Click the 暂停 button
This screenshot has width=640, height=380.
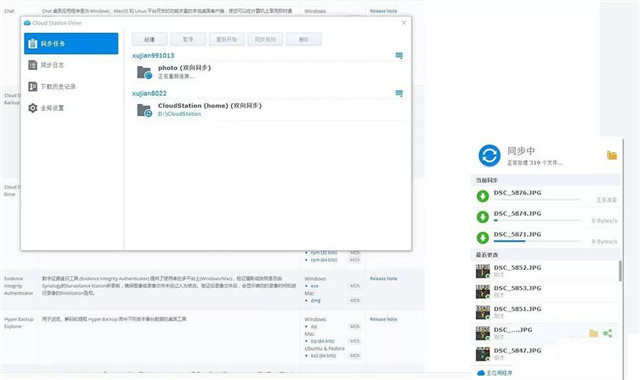pos(188,40)
